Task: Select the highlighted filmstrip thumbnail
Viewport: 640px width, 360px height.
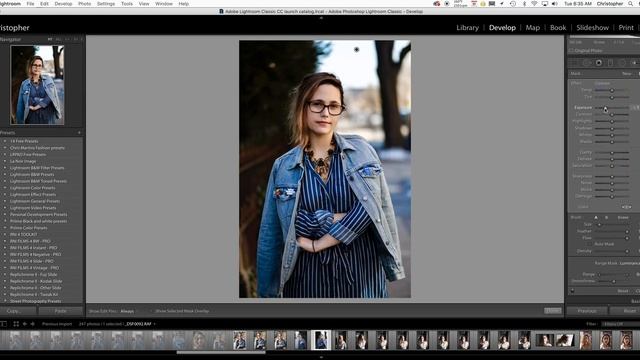Action: pyautogui.click(x=321, y=340)
